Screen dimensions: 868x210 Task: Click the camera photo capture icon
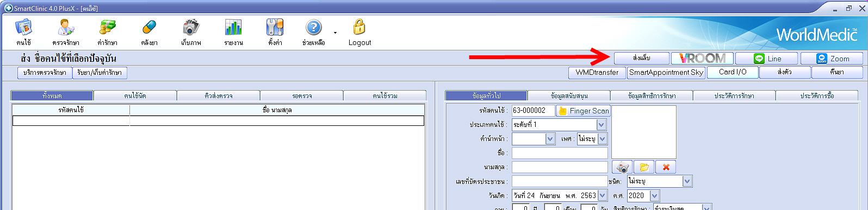(x=622, y=167)
